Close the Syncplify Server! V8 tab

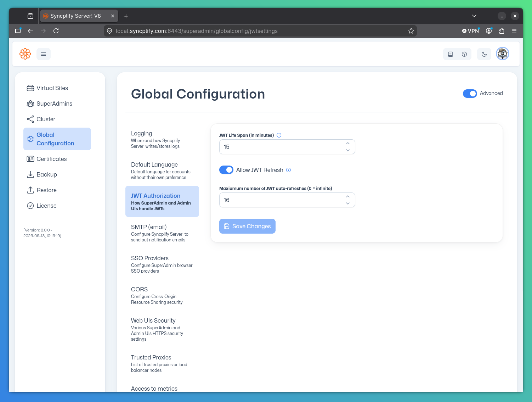113,16
